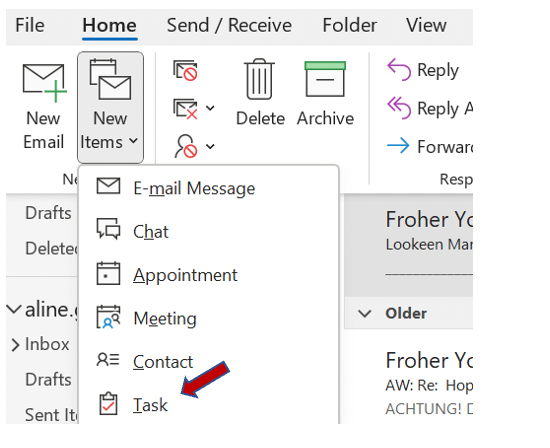
Task: Expand the Junk dropdown arrow
Action: [x=210, y=146]
